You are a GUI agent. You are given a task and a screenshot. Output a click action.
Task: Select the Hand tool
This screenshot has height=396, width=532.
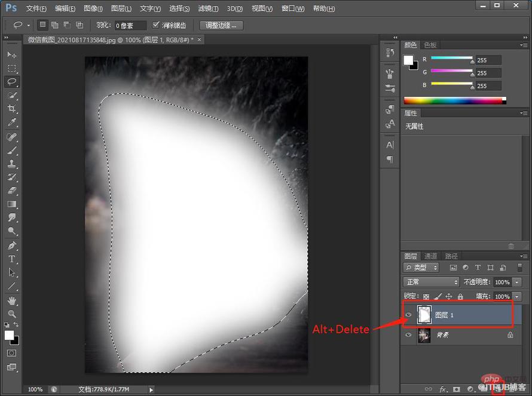coord(12,300)
